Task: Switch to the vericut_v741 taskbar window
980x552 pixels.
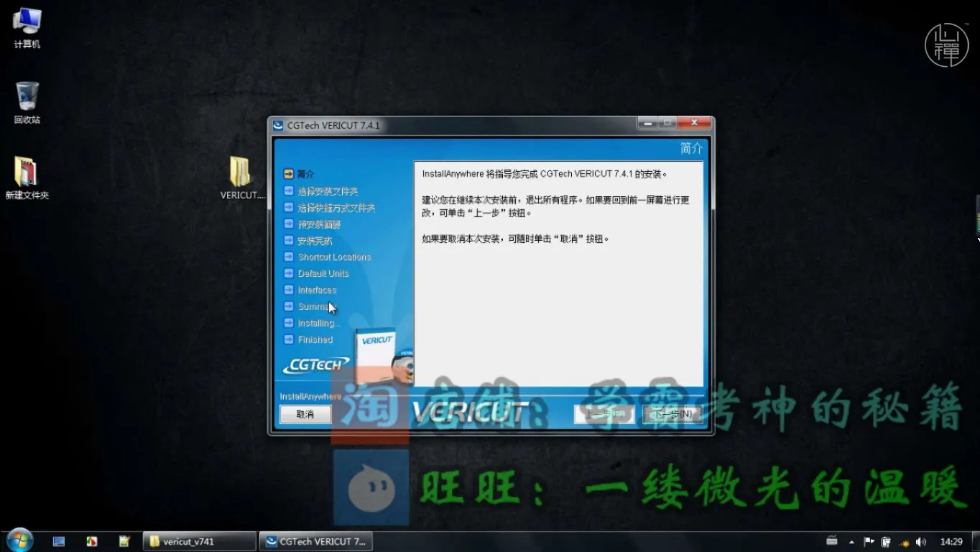Action: 199,540
